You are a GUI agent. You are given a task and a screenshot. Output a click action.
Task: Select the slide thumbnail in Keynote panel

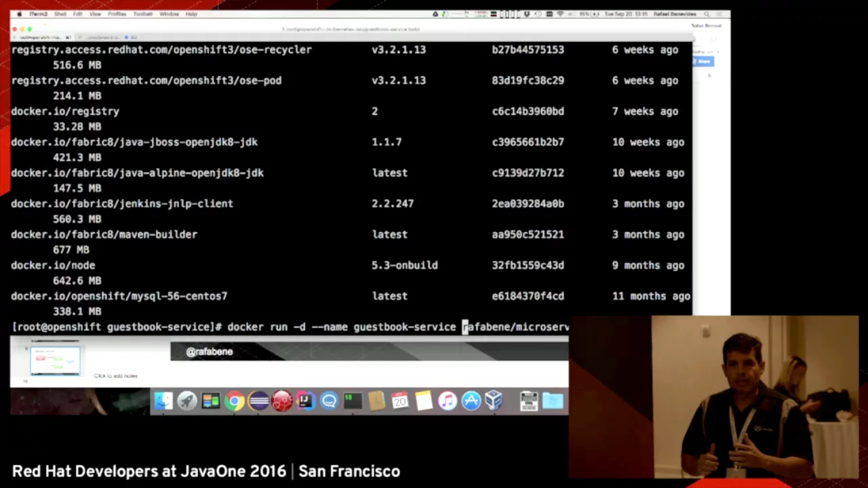(55, 361)
